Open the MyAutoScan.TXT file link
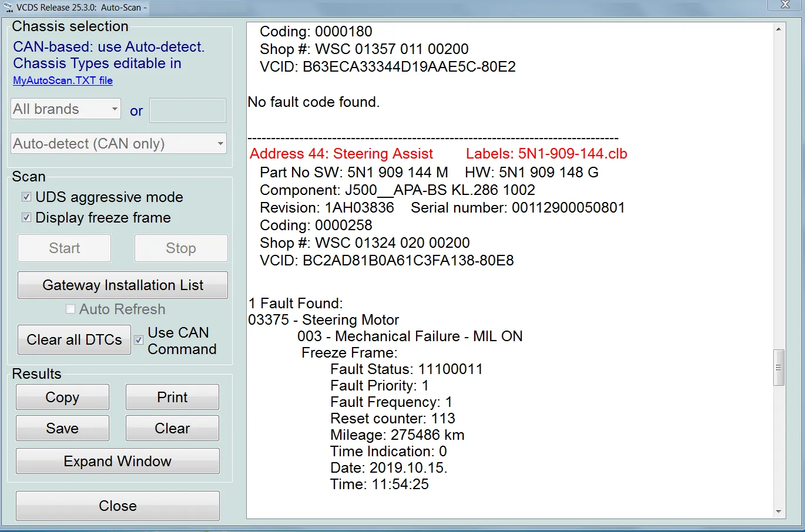805x532 pixels. tap(63, 80)
